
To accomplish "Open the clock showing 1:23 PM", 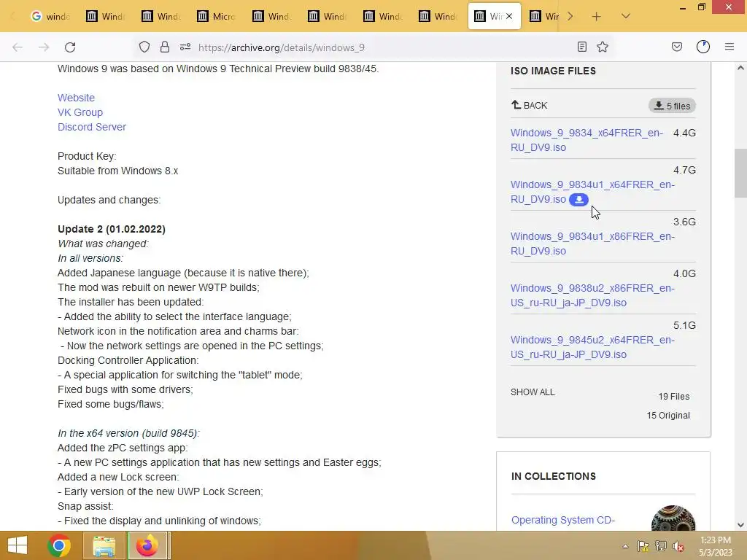I will click(716, 546).
